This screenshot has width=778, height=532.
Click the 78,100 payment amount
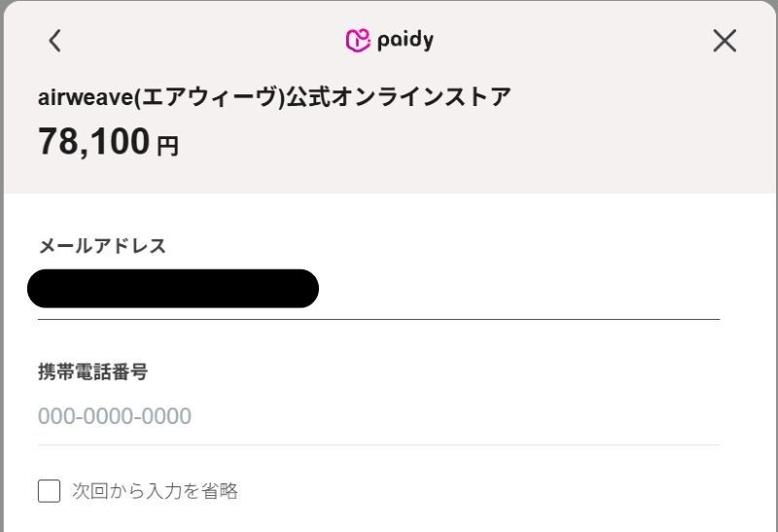93,142
